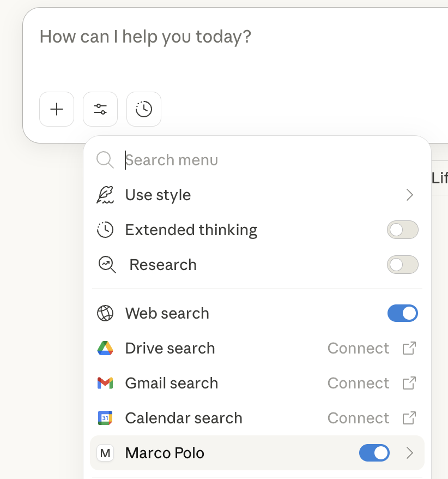Screen dimensions: 448x479
Task: Click the clock history icon
Action: [143, 109]
